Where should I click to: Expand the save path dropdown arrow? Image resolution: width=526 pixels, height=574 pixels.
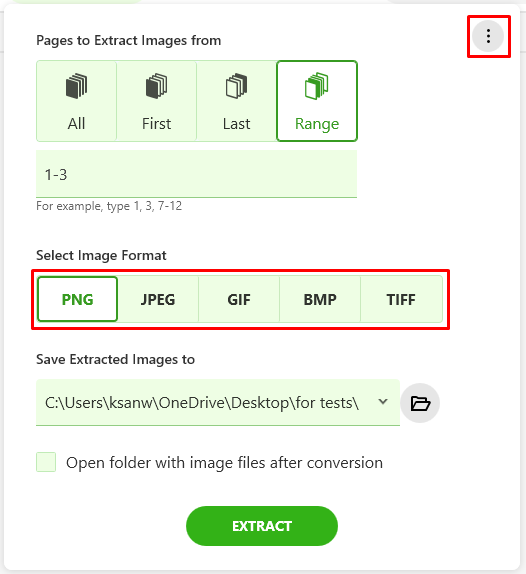point(383,402)
